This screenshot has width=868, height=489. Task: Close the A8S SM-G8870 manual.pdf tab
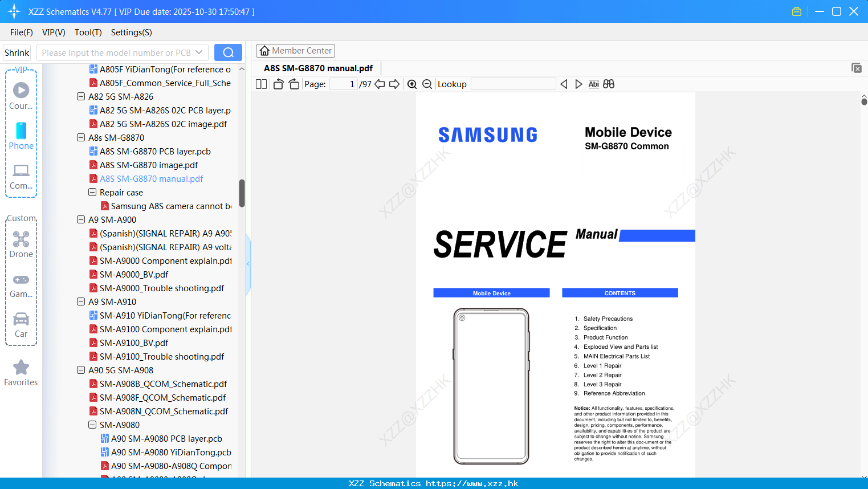857,68
